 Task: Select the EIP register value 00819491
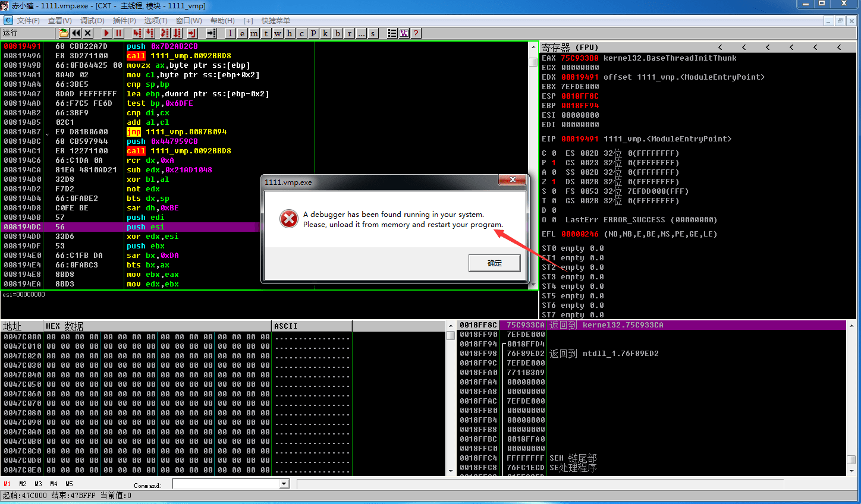(580, 139)
